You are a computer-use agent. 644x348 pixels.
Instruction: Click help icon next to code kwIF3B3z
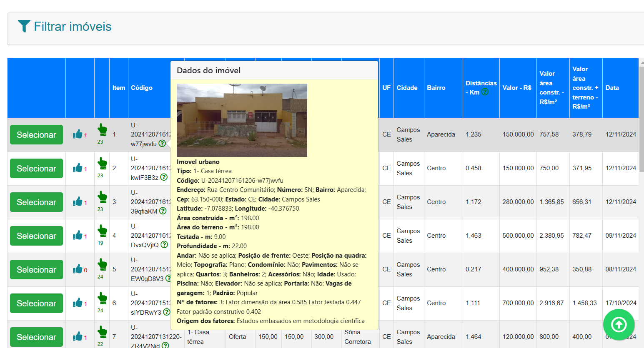(x=164, y=177)
